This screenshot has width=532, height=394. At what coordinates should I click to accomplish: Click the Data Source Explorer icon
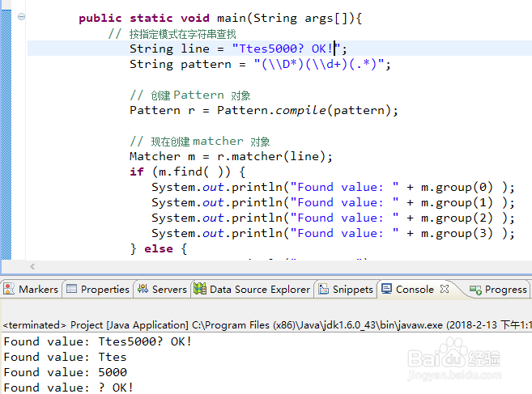[200, 289]
